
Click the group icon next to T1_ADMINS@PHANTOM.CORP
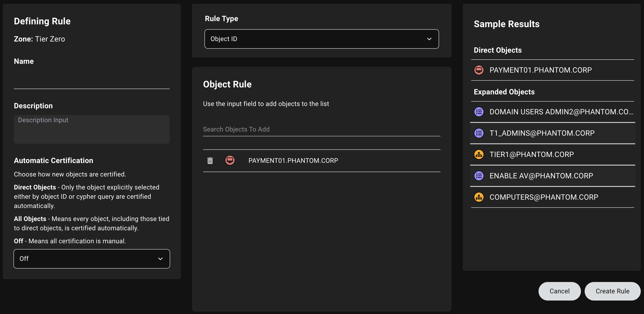[x=479, y=133]
